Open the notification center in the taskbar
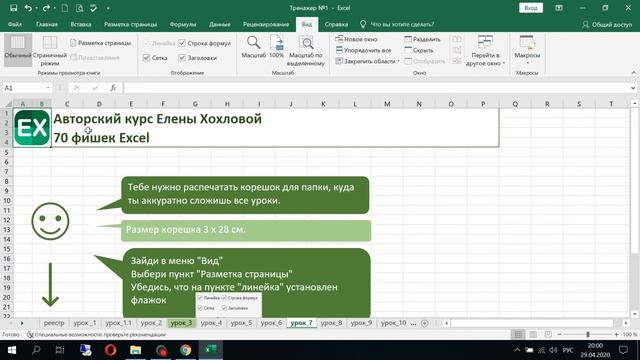 click(x=623, y=350)
